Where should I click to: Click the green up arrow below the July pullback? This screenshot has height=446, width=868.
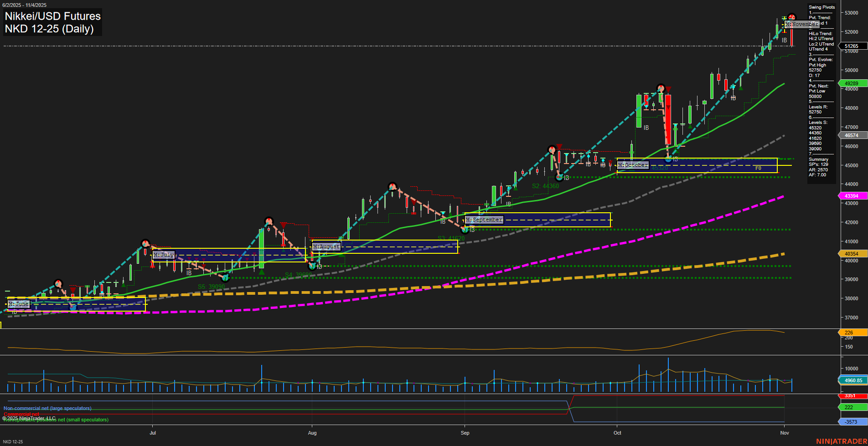coord(261,272)
